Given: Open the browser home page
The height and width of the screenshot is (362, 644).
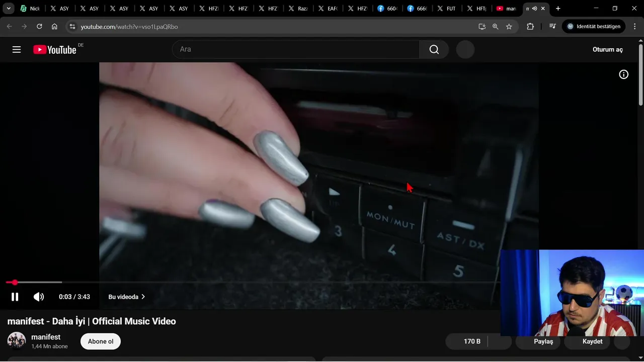Looking at the screenshot, I should click(54, 27).
